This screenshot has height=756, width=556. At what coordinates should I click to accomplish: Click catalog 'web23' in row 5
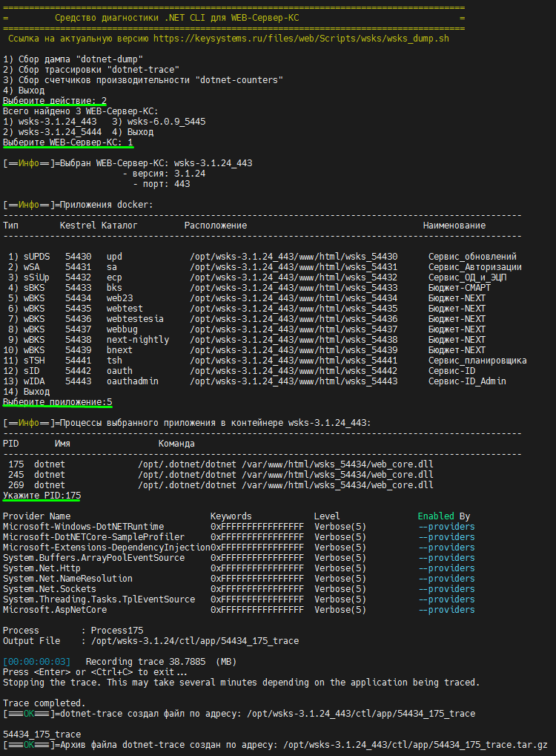(119, 298)
